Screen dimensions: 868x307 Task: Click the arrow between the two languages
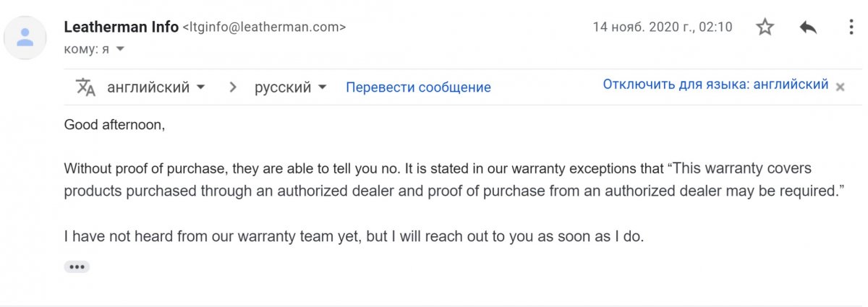click(x=233, y=87)
